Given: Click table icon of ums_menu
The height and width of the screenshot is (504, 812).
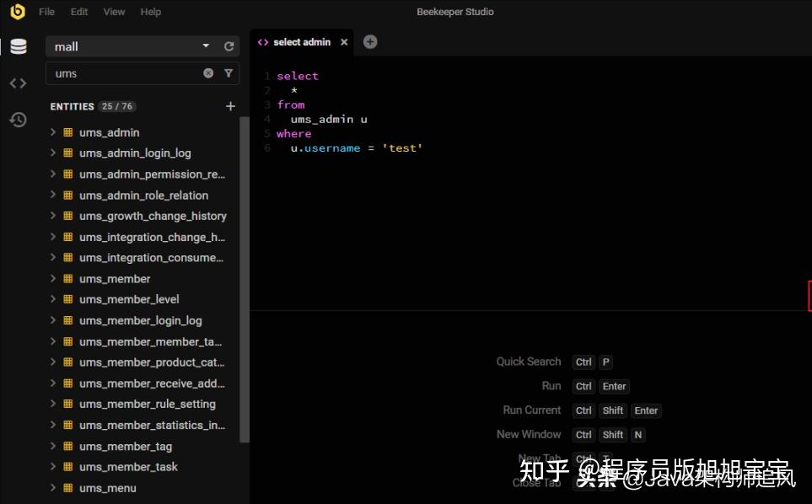Looking at the screenshot, I should pyautogui.click(x=67, y=488).
